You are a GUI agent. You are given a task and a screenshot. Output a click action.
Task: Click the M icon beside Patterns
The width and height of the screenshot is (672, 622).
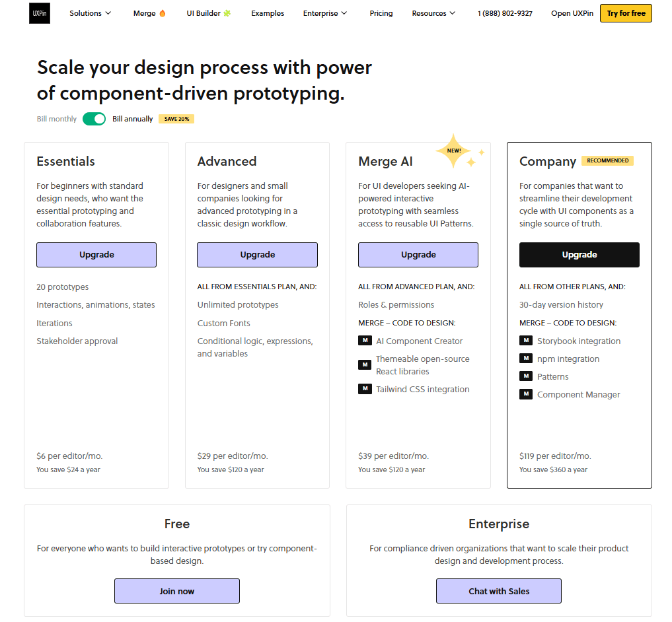[x=526, y=376]
